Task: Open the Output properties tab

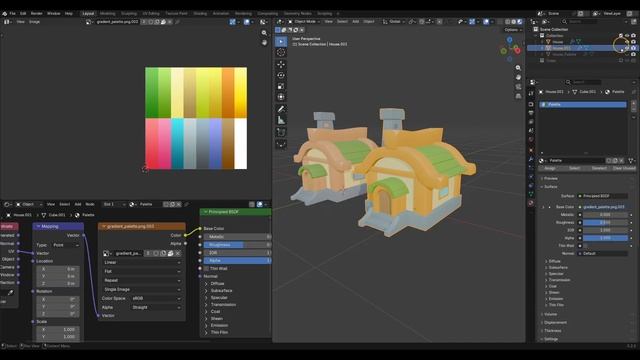Action: coord(531,113)
